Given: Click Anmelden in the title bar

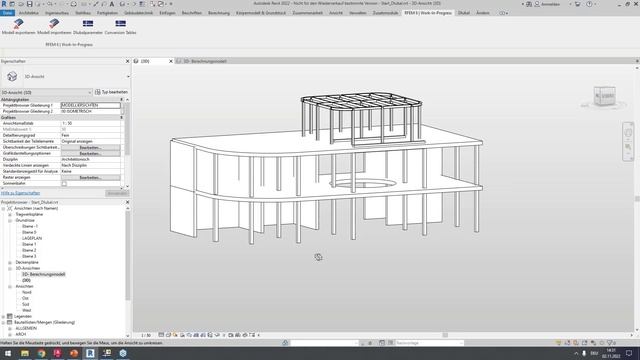Looking at the screenshot, I should [x=551, y=4].
